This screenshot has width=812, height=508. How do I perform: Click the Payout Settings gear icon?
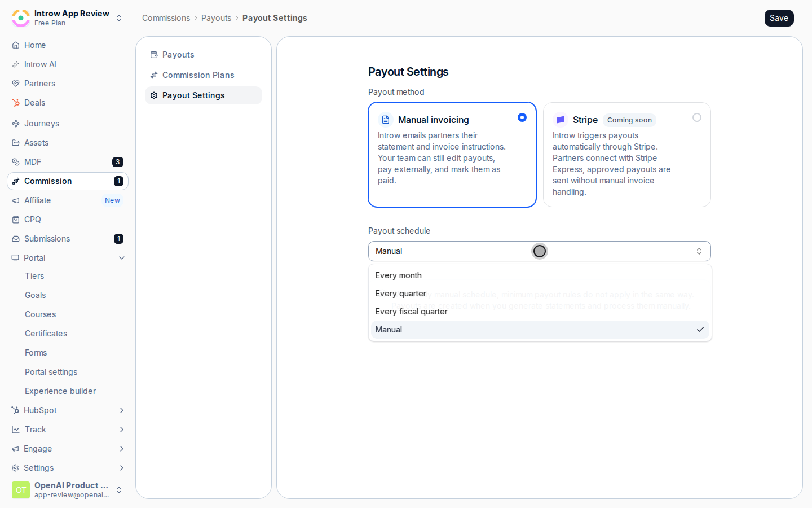pyautogui.click(x=154, y=95)
